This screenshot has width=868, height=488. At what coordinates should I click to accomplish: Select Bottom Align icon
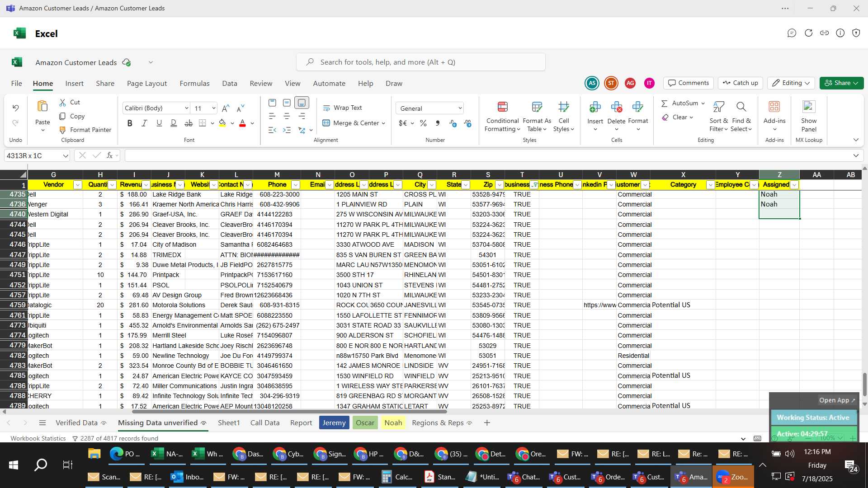(302, 103)
